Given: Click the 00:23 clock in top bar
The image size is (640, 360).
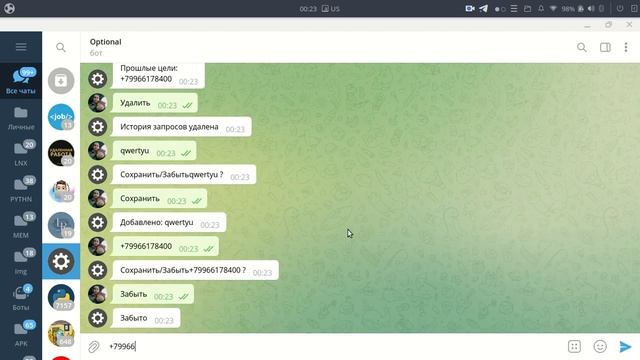Looking at the screenshot, I should (308, 9).
